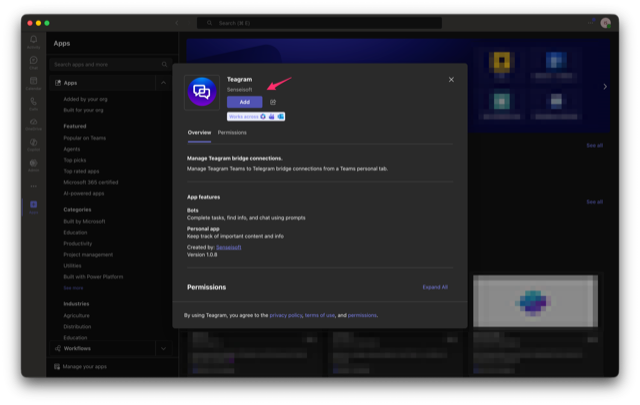Open the privacy policy link

[x=286, y=315]
